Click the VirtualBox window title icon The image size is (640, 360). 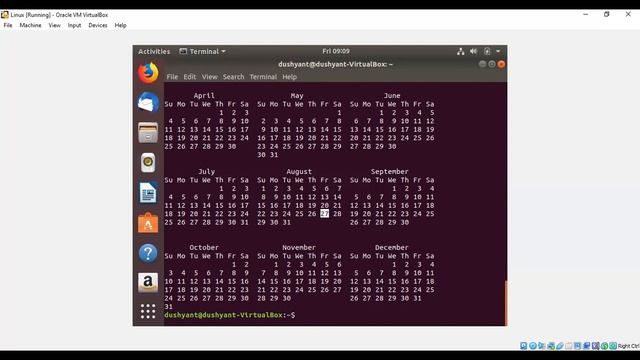(4, 15)
